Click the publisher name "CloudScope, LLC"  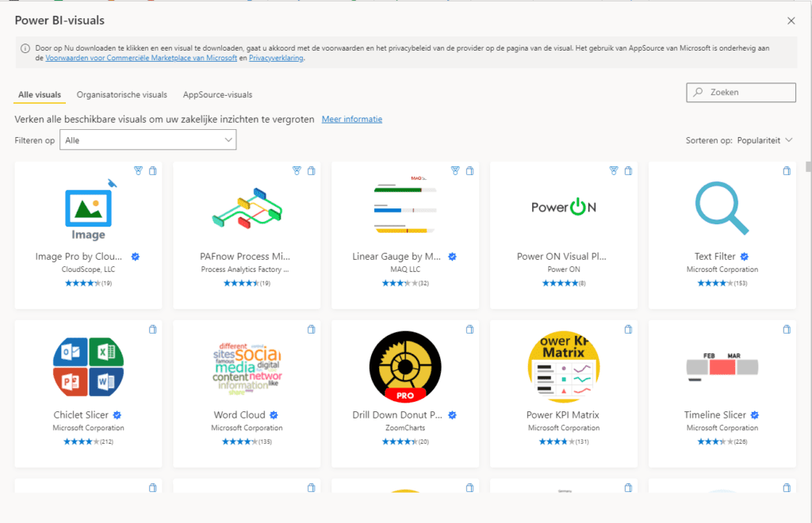click(89, 269)
